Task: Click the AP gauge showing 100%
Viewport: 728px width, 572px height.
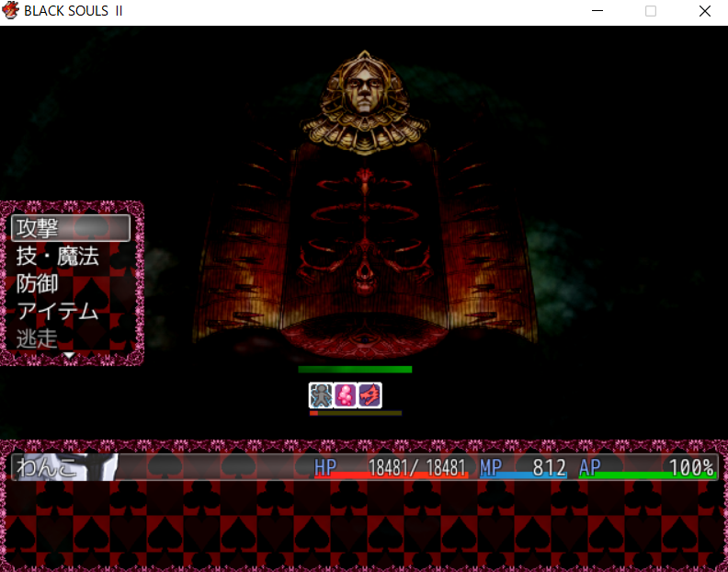Action: [x=648, y=467]
